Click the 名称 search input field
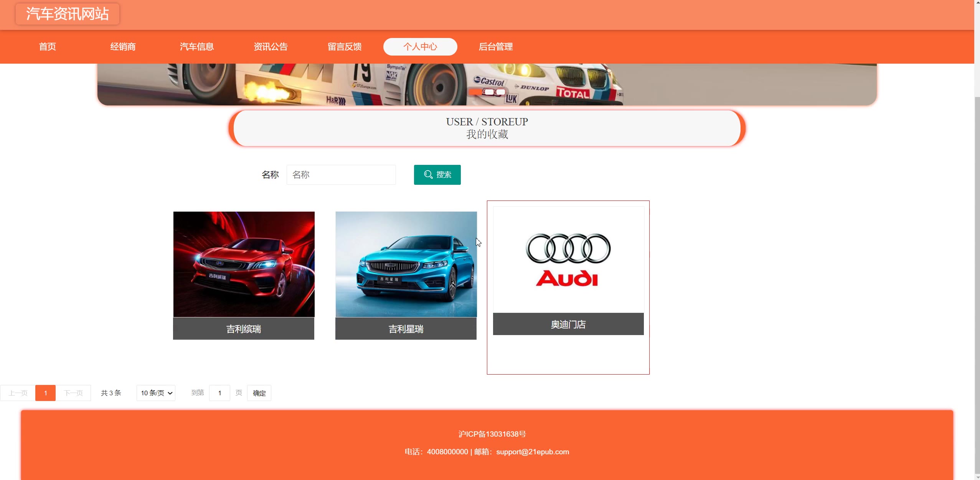 pyautogui.click(x=341, y=175)
